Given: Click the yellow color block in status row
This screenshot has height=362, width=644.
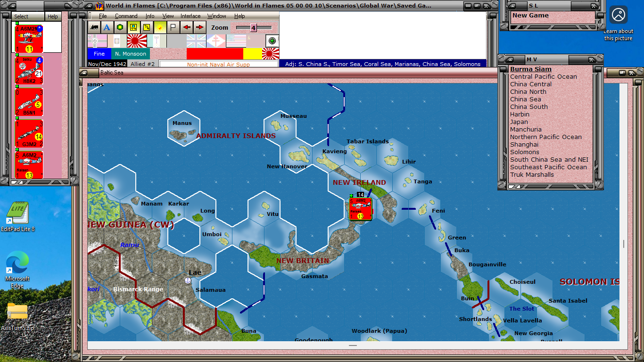Looking at the screenshot, I should coord(253,54).
